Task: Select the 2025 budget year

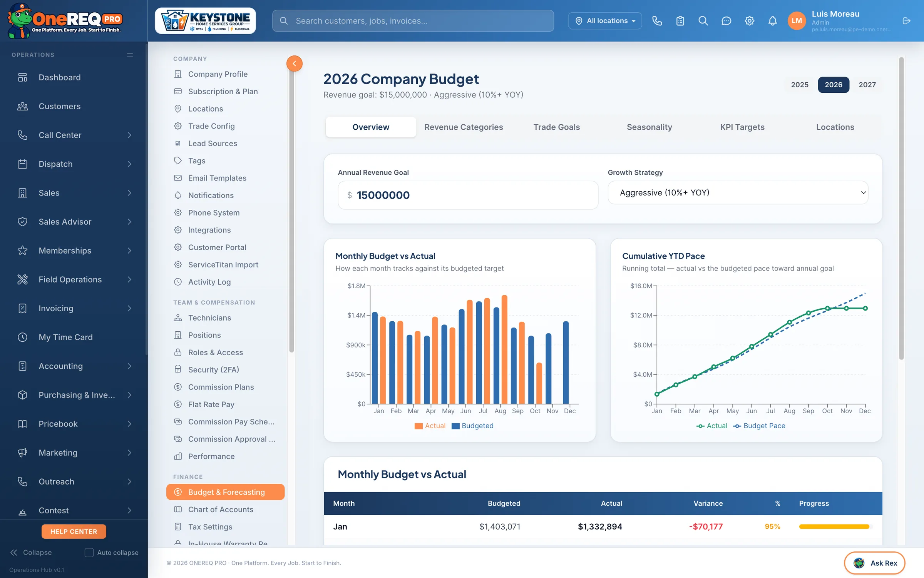Action: (x=799, y=85)
